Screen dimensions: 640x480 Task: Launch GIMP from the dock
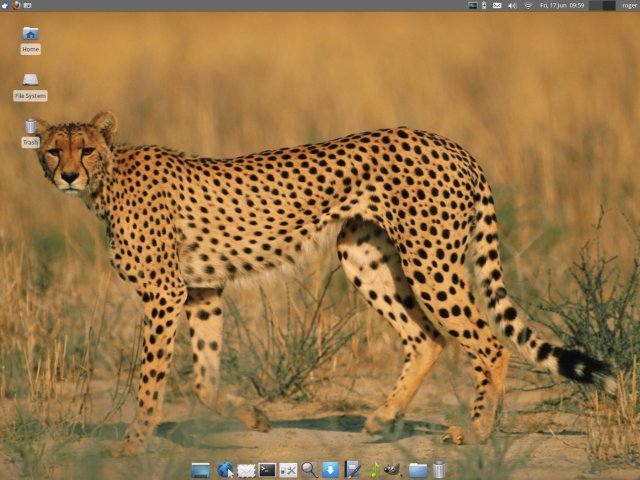pos(392,470)
